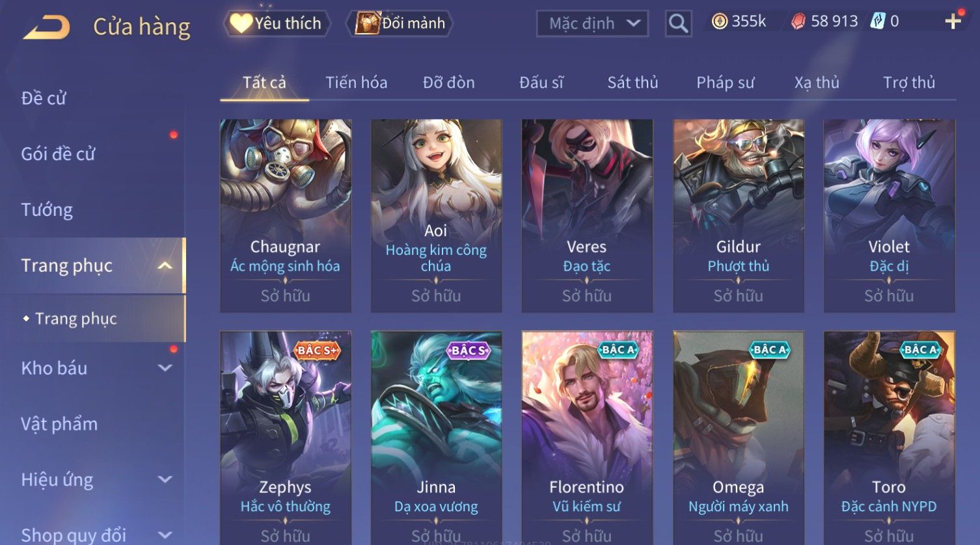Screen dimensions: 980x545
Task: Expand the Hiệu ứng sidebar section
Action: click(x=165, y=480)
